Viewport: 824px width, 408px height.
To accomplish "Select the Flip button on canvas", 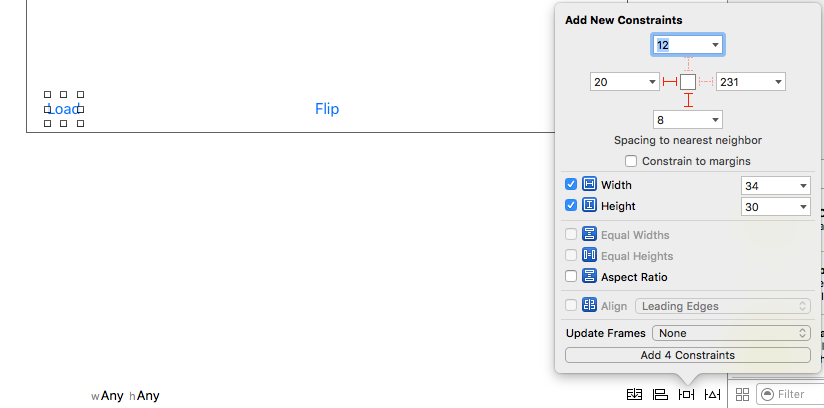I will [327, 109].
